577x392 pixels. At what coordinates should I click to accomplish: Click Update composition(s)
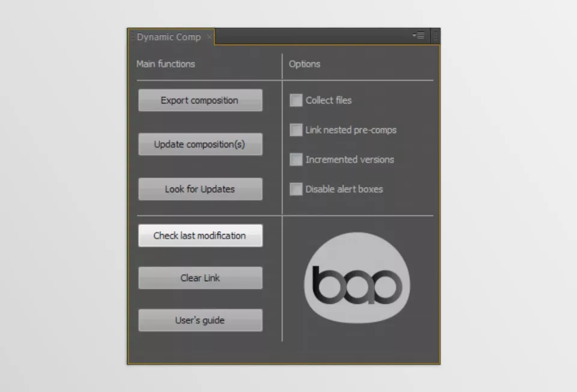[x=200, y=144]
